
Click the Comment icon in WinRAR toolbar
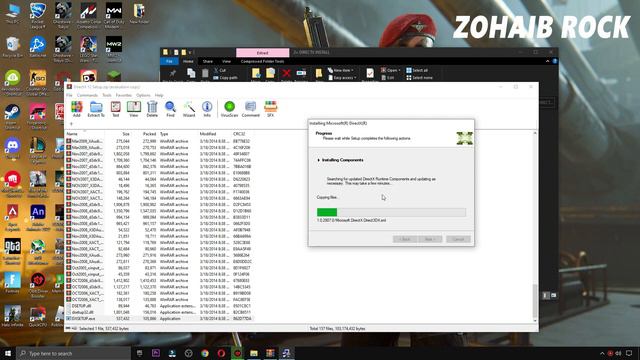(x=251, y=109)
